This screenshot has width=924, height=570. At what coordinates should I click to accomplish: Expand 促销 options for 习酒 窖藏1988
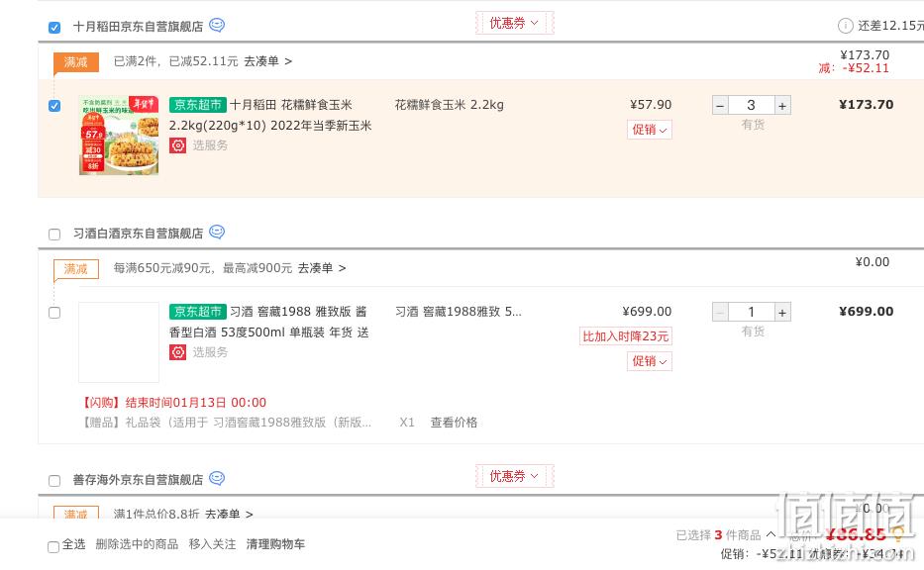tap(650, 361)
